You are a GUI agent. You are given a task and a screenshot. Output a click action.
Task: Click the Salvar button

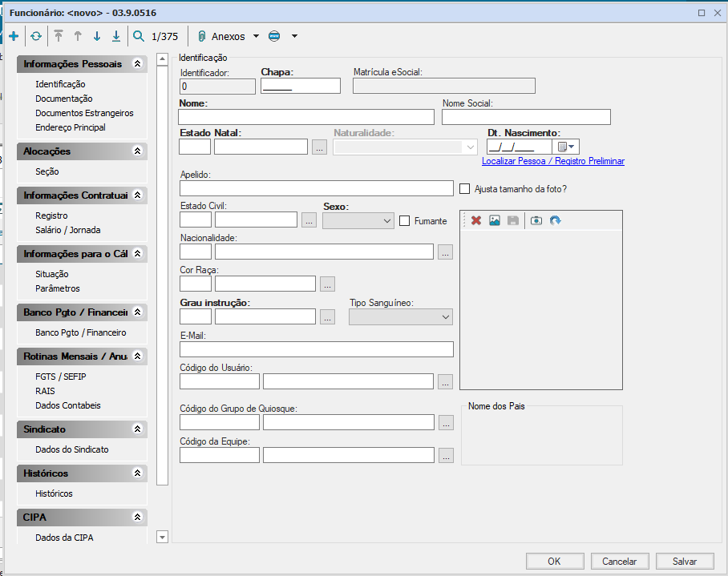(x=684, y=562)
